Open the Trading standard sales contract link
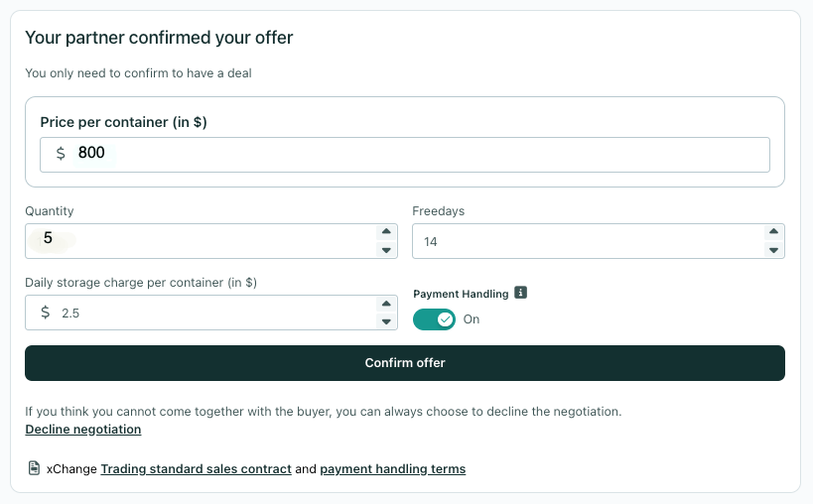Screen dimensions: 813x504 click(x=196, y=468)
